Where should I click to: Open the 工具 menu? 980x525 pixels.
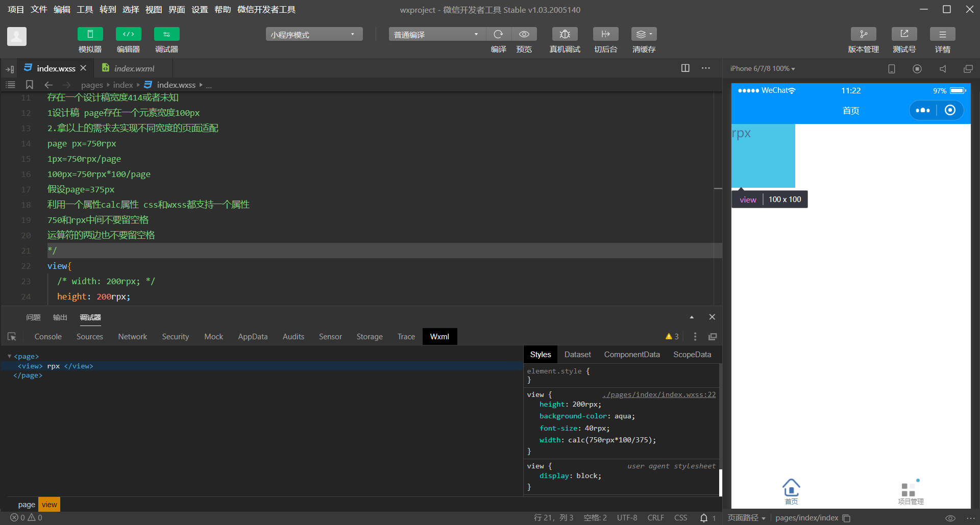(85, 10)
